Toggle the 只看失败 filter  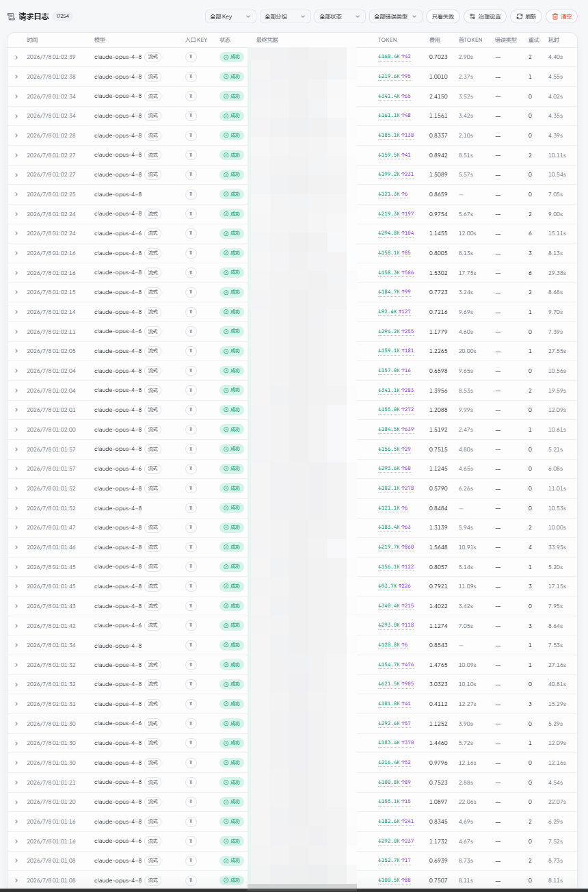pos(442,16)
